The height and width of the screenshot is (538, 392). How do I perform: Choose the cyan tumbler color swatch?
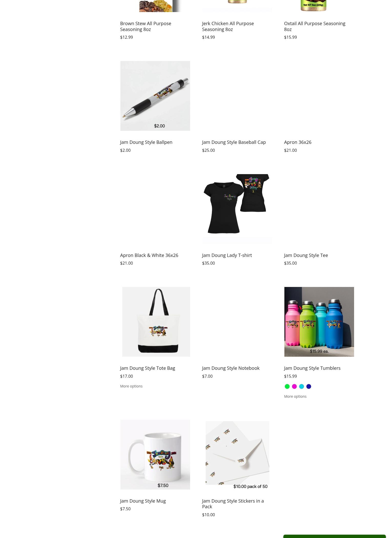point(301,386)
